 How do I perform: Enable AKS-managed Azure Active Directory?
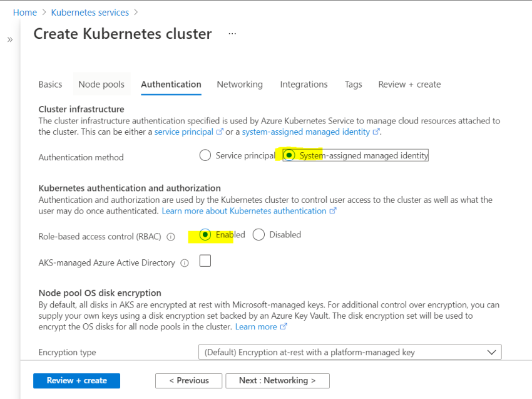pos(205,261)
